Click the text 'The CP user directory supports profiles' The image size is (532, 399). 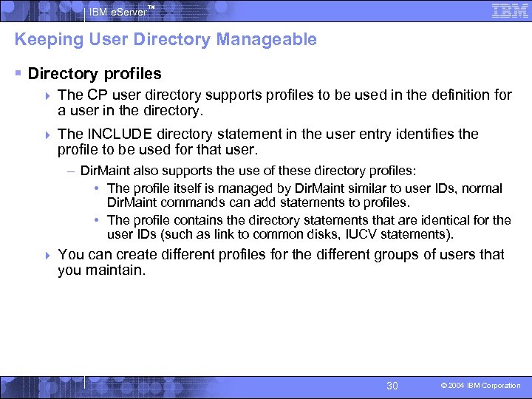[185, 95]
